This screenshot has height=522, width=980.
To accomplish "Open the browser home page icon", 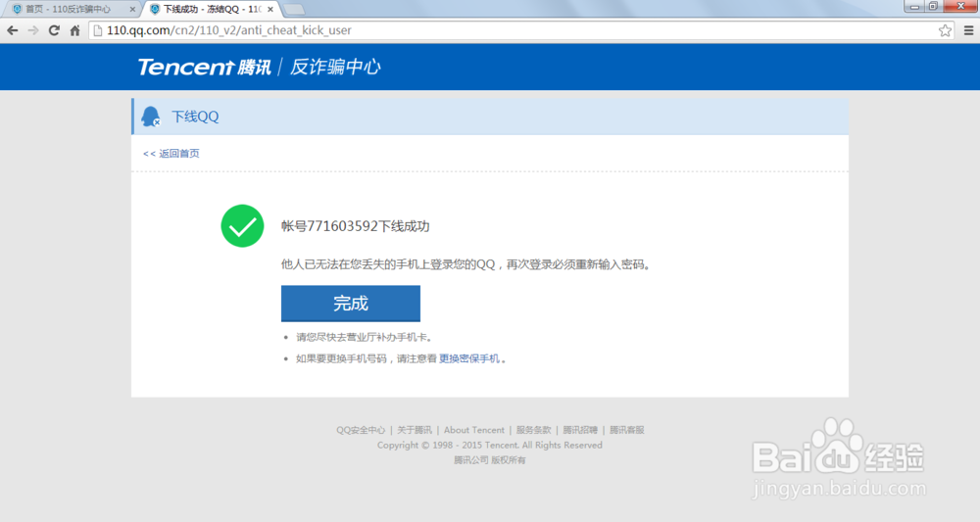I will [75, 30].
